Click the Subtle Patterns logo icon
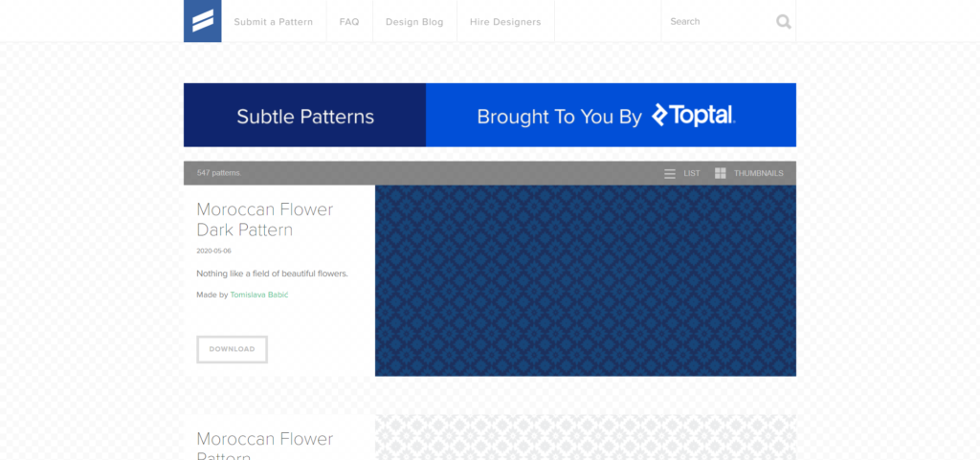Image resolution: width=980 pixels, height=460 pixels. (202, 21)
